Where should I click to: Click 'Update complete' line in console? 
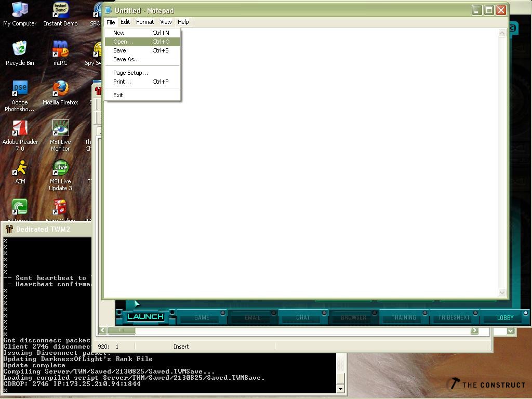(x=34, y=365)
